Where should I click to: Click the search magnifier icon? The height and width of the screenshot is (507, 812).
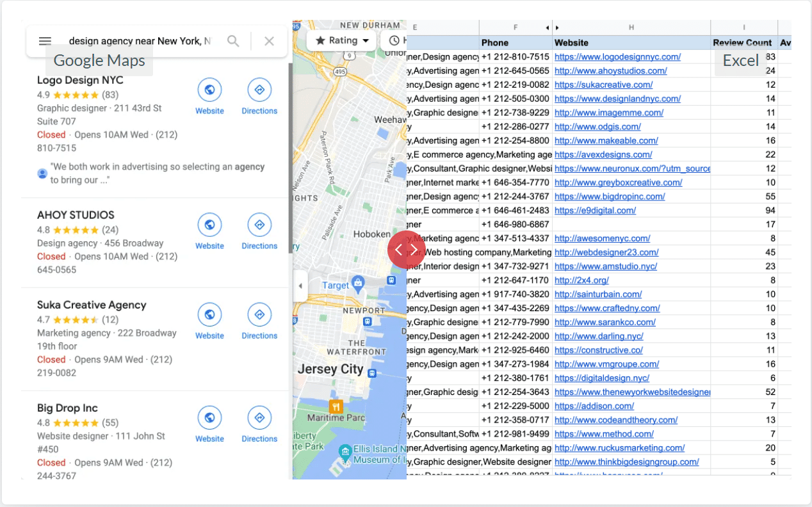[x=233, y=41]
